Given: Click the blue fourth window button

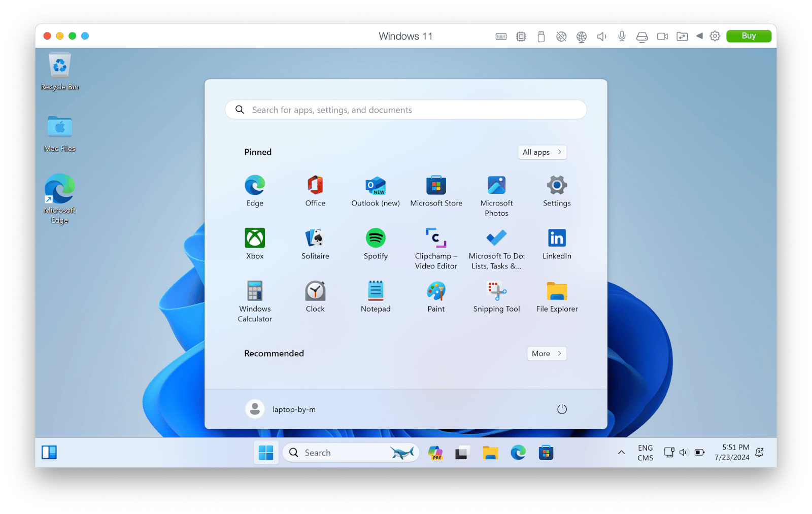Looking at the screenshot, I should pos(85,36).
